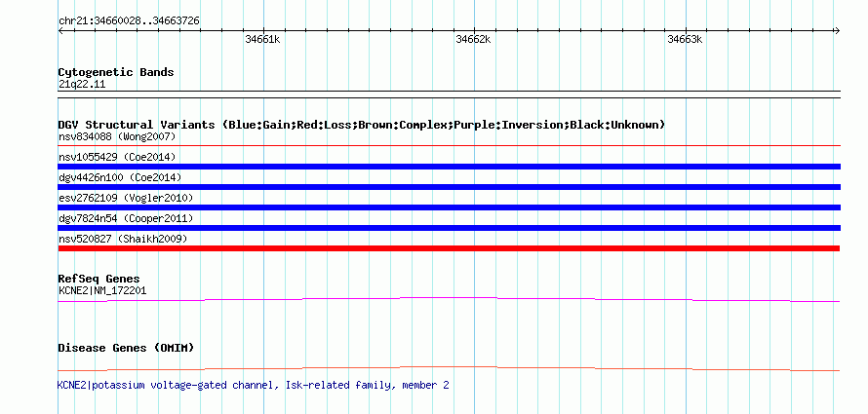Open the RefSeq Genes track title
The height and width of the screenshot is (414, 868).
99,279
